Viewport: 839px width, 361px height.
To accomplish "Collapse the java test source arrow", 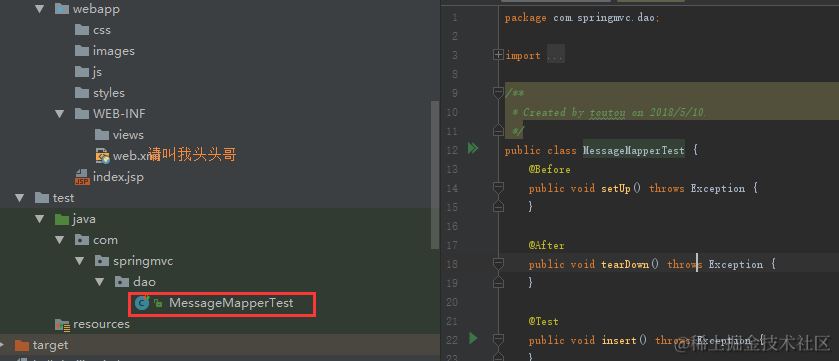I will pyautogui.click(x=40, y=219).
